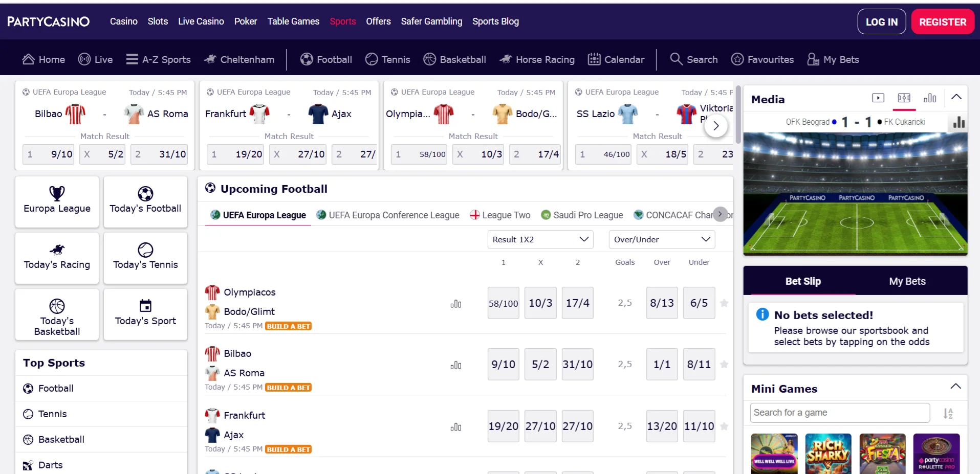Open My Bets in nav bar
980x474 pixels.
[833, 59]
